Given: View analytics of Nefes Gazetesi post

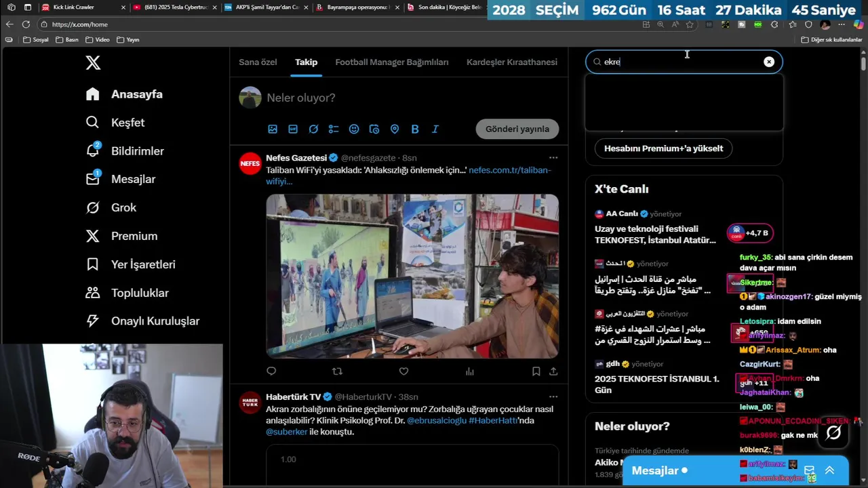Looking at the screenshot, I should [470, 371].
